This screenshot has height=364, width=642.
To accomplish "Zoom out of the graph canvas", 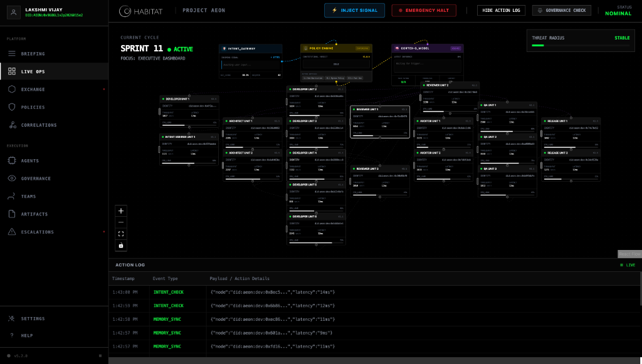I will click(x=121, y=222).
